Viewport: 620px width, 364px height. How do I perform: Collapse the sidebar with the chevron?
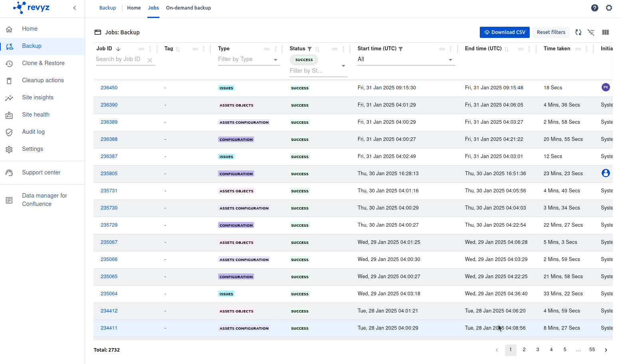75,8
